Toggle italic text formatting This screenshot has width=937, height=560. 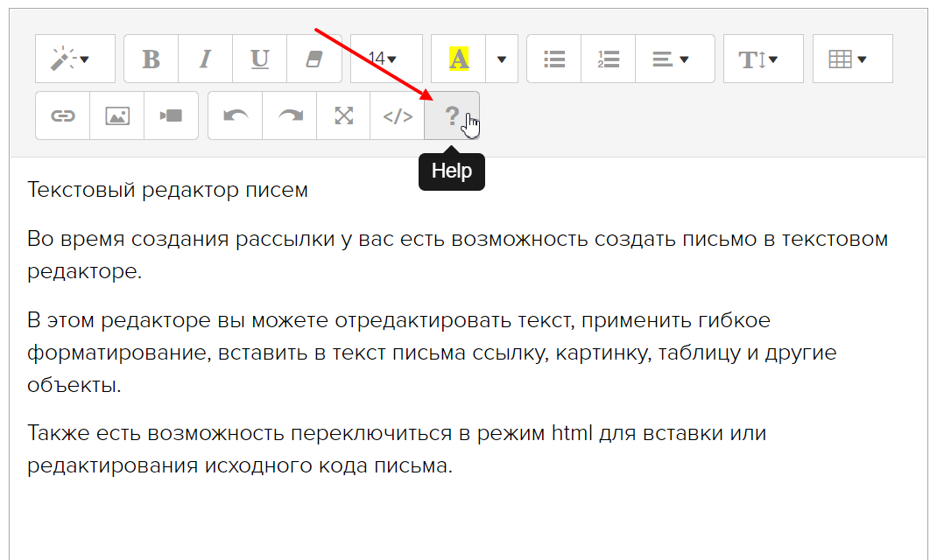[x=206, y=59]
